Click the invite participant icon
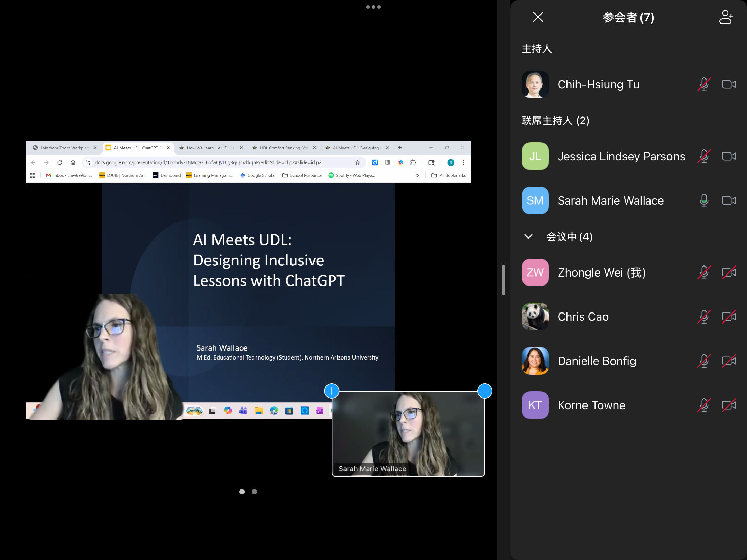Image resolution: width=747 pixels, height=560 pixels. point(726,17)
